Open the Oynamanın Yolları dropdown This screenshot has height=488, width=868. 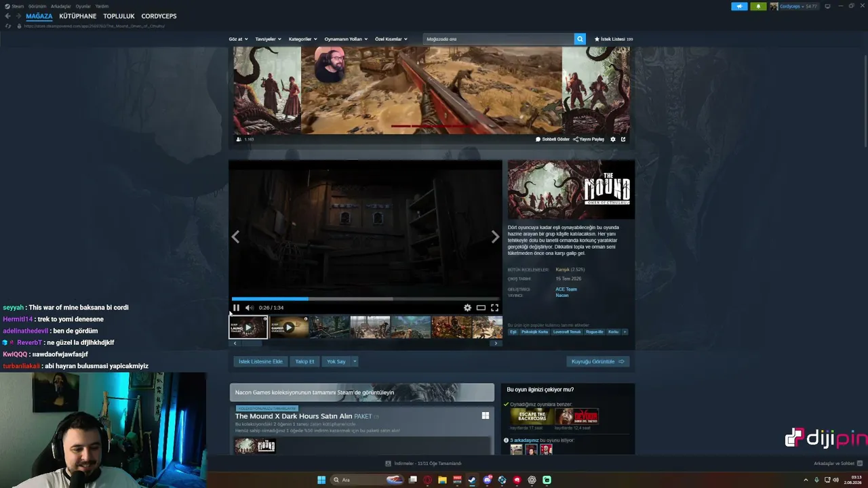[346, 39]
